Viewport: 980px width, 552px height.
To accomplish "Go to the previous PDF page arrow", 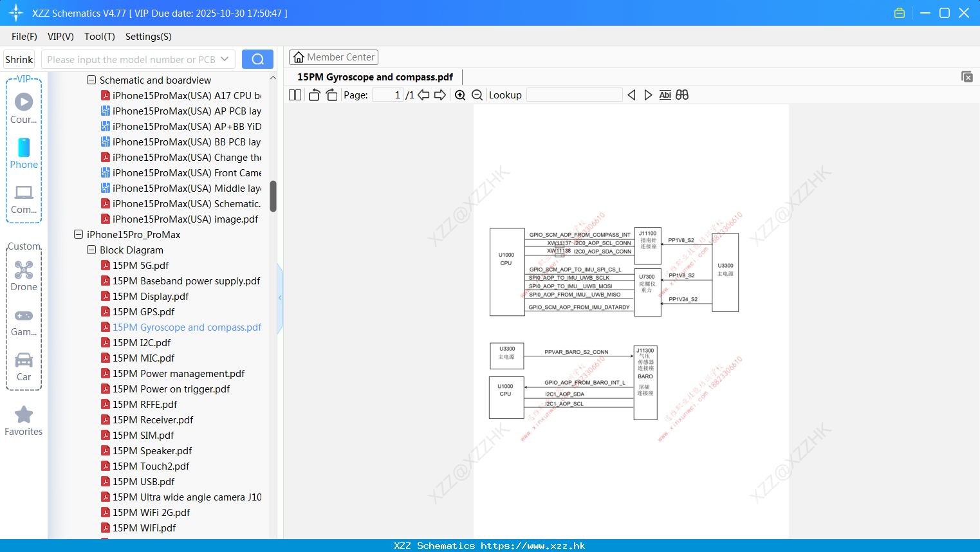I will point(423,95).
